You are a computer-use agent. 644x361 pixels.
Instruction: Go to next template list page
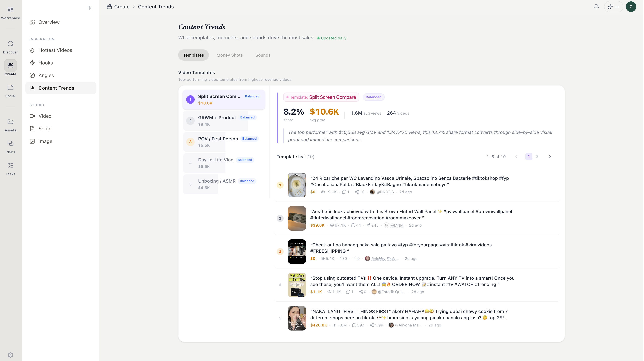tap(550, 157)
